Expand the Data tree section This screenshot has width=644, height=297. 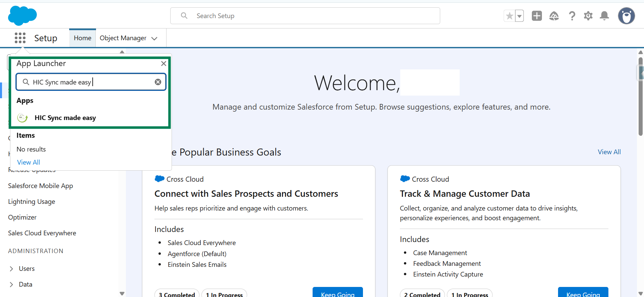coord(11,284)
